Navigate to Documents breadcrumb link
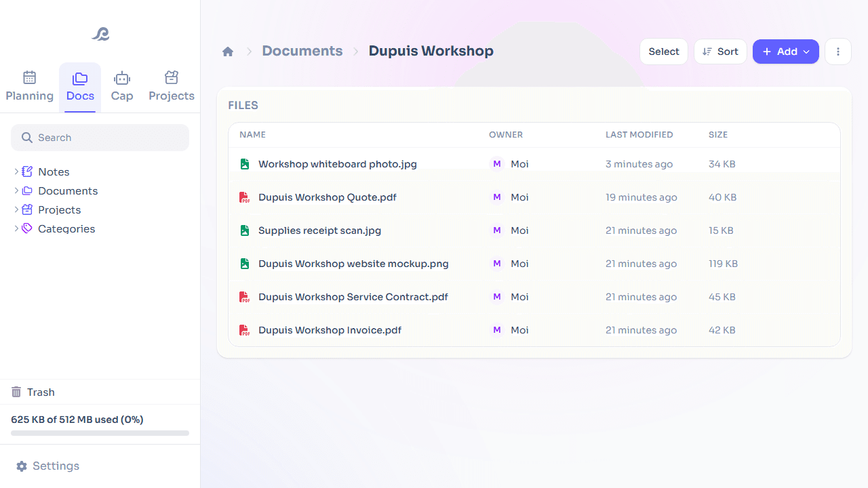 (302, 51)
